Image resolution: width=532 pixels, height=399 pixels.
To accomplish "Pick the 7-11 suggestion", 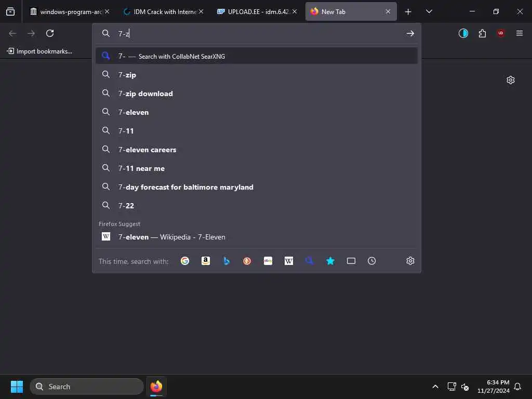I will tap(257, 130).
